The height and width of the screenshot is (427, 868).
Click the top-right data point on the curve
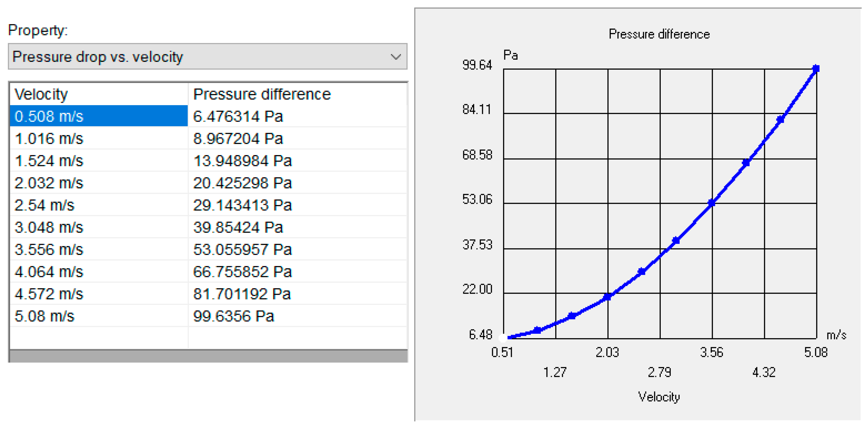[x=816, y=69]
